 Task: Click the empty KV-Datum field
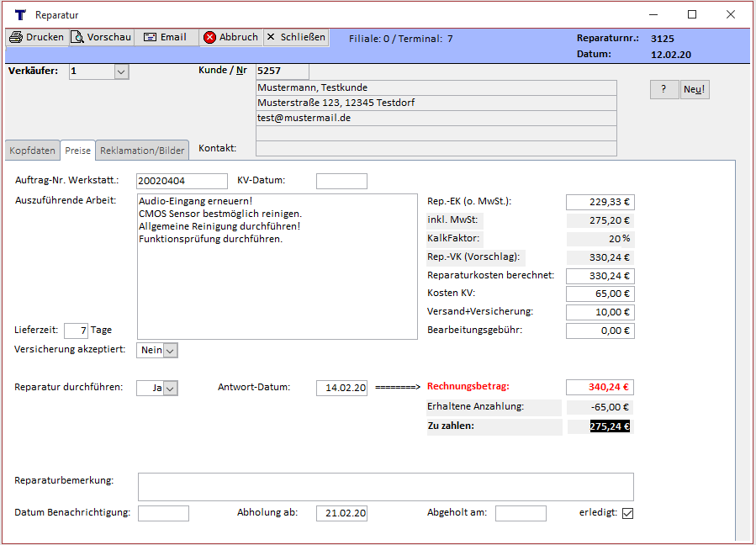(341, 182)
